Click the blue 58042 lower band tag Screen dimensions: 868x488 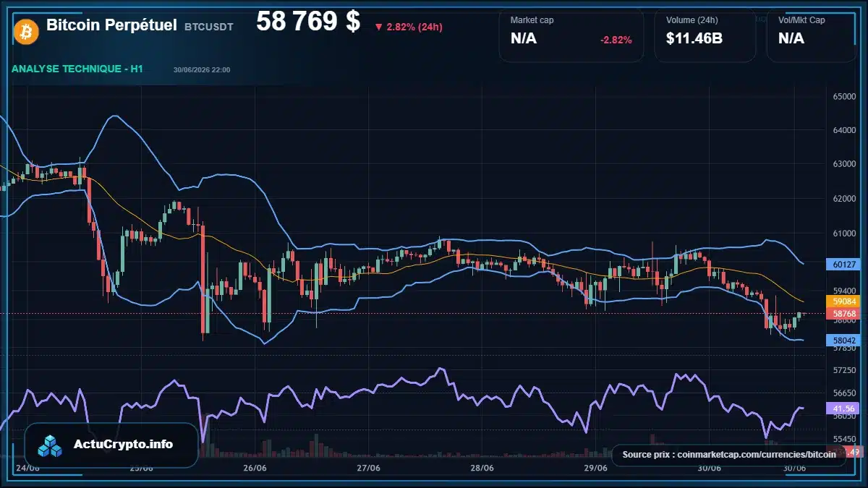click(844, 340)
